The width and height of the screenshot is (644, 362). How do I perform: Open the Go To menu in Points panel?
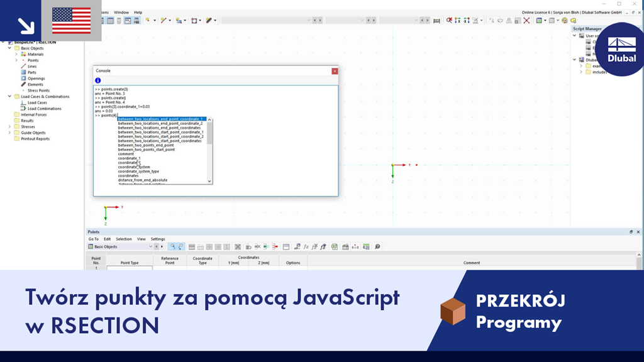click(93, 239)
